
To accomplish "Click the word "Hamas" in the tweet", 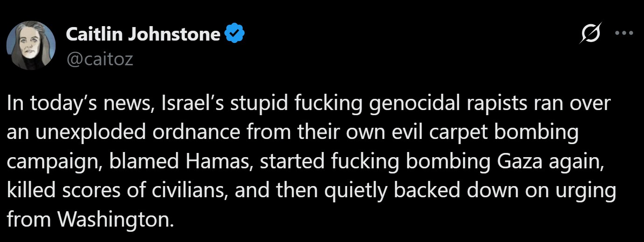I will 217,161.
